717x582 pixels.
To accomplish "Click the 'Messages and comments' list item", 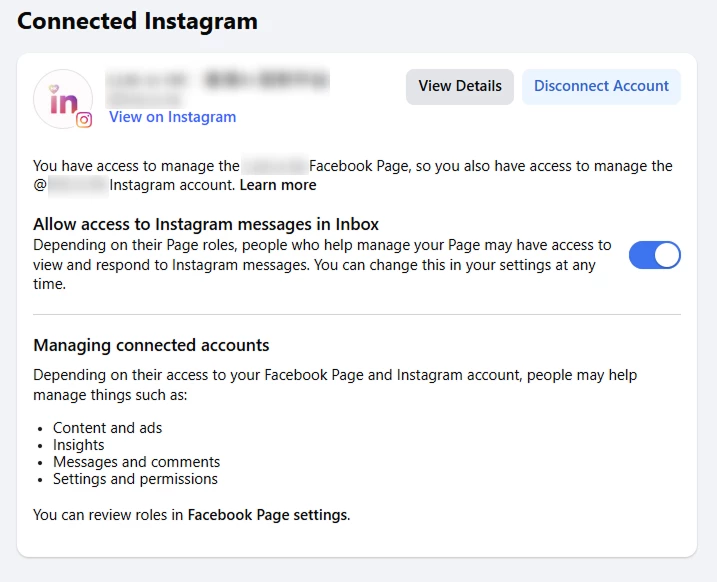I will 136,462.
